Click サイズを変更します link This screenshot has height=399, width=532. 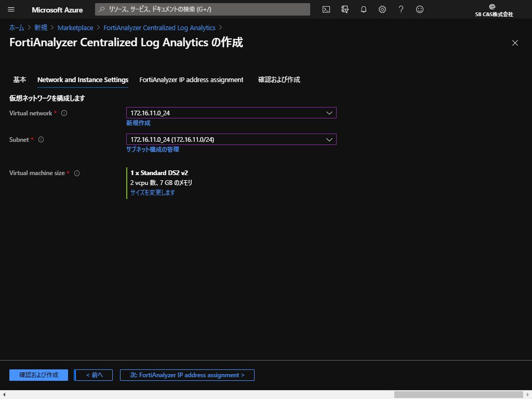pyautogui.click(x=153, y=193)
